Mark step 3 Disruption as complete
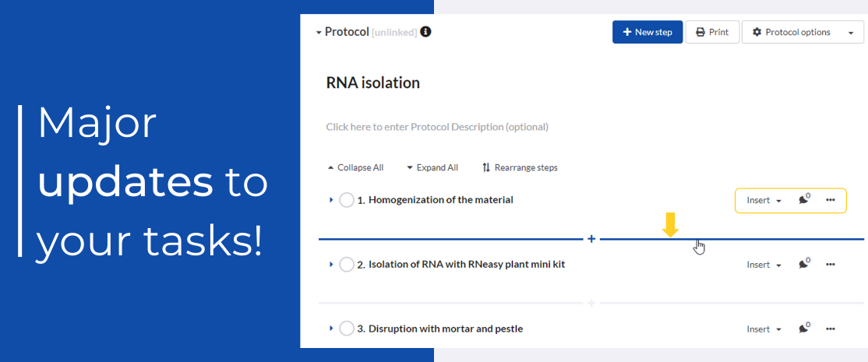This screenshot has height=362, width=868. click(x=348, y=329)
